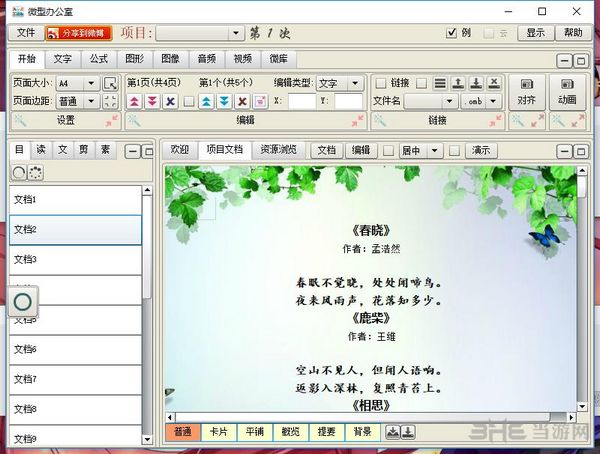Click 分享到微博 share button
The image size is (600, 454).
(x=79, y=33)
